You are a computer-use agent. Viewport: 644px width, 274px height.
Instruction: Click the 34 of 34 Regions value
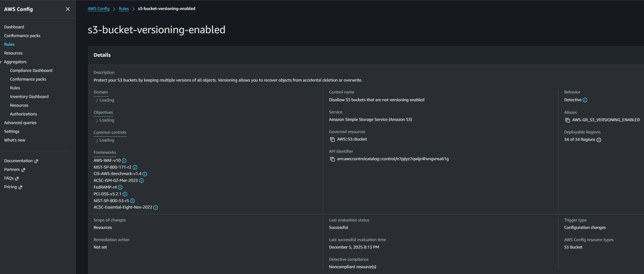coord(579,140)
